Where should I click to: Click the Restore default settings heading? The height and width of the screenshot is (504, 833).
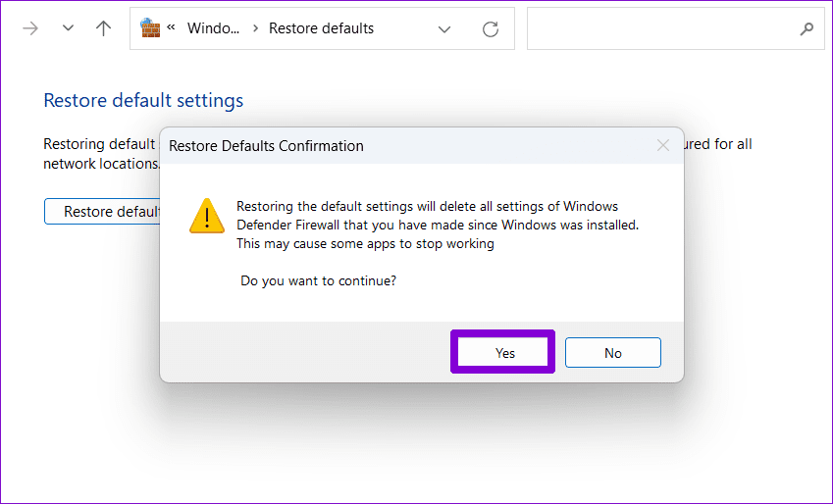pos(143,100)
